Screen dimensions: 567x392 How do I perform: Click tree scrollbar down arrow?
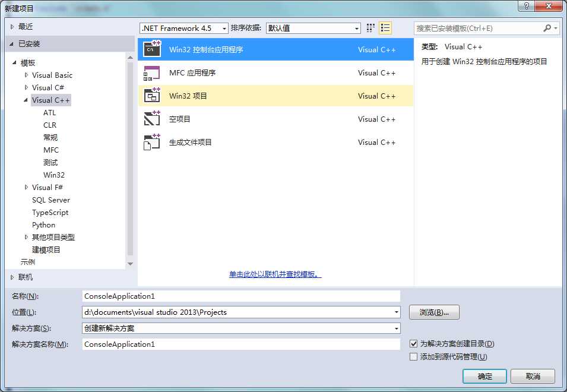[x=131, y=264]
